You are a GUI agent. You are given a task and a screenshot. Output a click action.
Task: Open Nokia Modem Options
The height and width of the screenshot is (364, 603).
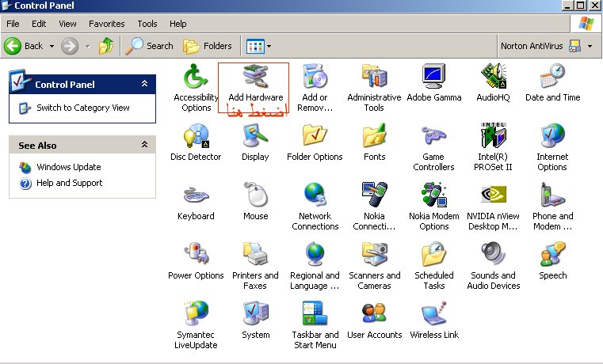(x=433, y=207)
